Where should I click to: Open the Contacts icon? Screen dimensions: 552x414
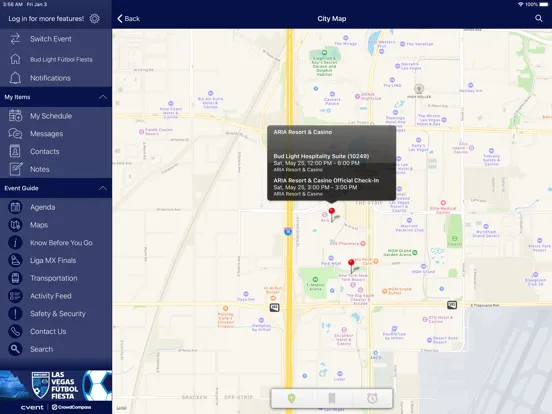point(15,151)
